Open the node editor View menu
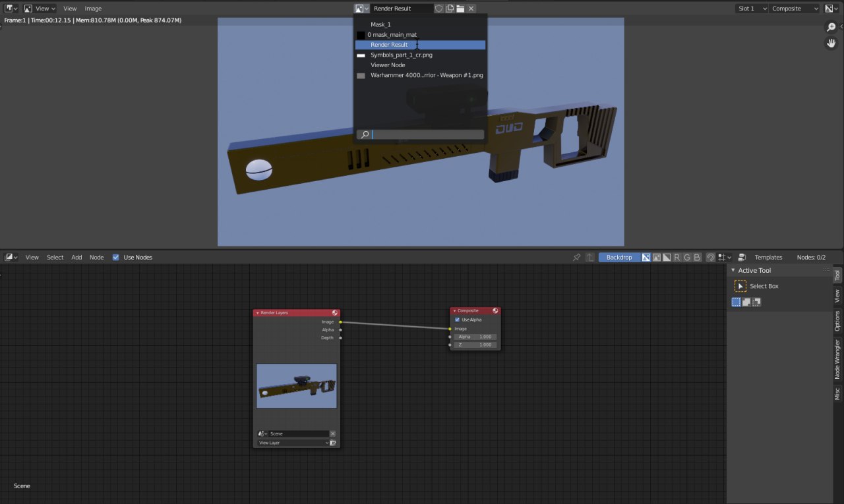 (32, 258)
